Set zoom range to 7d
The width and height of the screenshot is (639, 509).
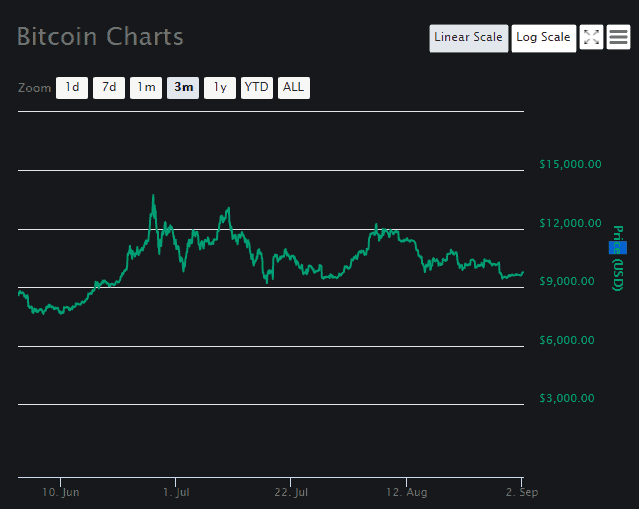[x=109, y=88]
